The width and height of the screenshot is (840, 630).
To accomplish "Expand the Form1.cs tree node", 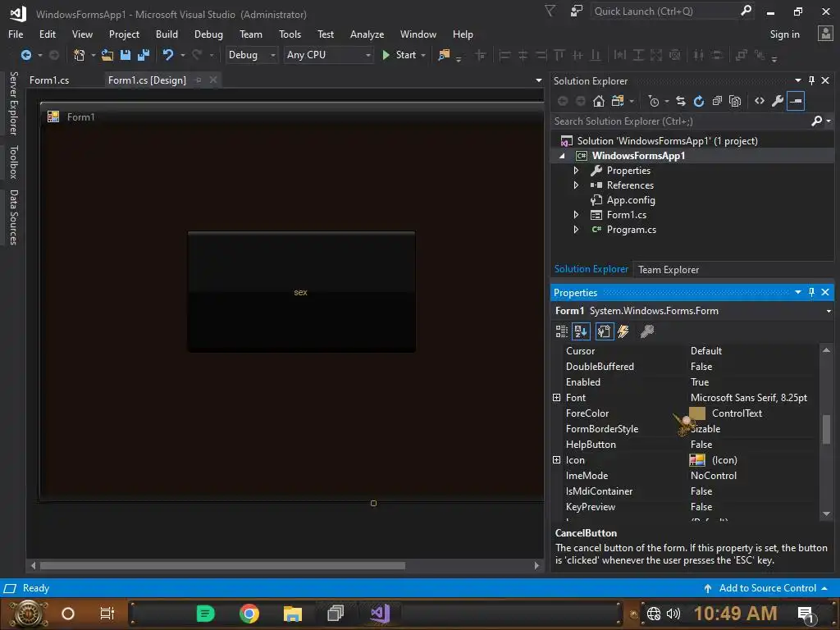I will click(576, 215).
